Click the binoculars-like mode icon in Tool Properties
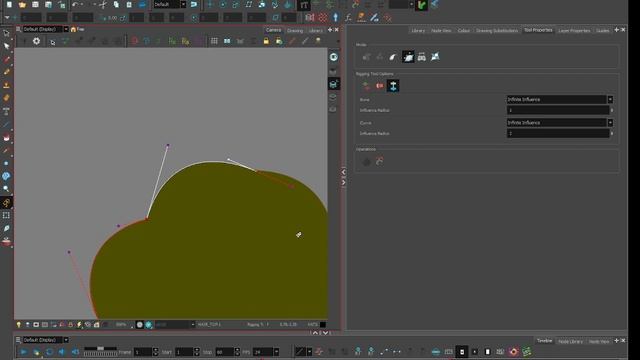640x360 pixels. (422, 57)
